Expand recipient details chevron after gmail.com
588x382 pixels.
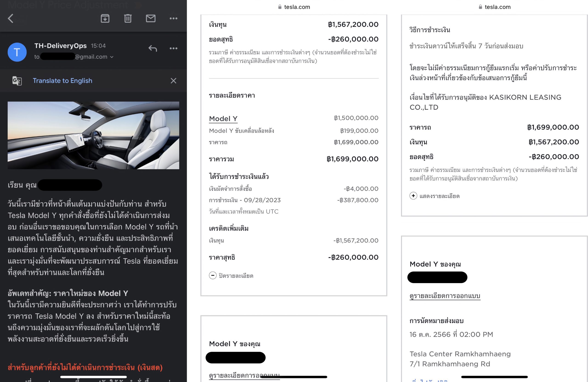[112, 57]
